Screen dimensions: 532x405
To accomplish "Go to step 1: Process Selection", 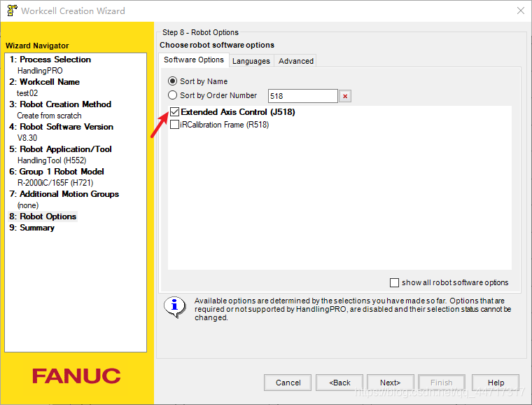I will [x=50, y=60].
